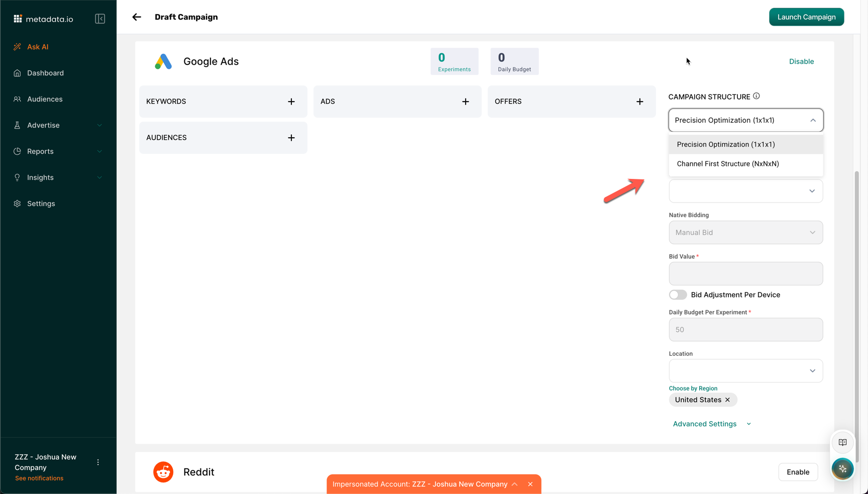This screenshot has height=494, width=868.
Task: Remove the United States location tag
Action: 727,400
